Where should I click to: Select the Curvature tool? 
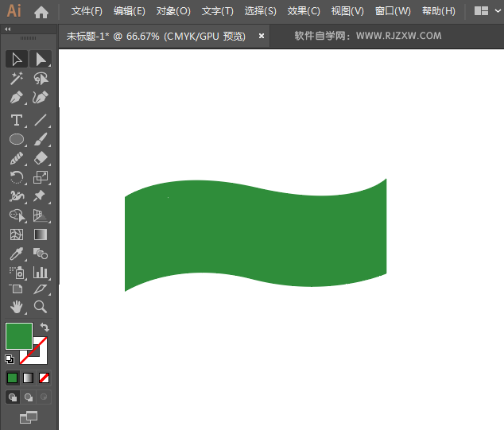pyautogui.click(x=41, y=98)
